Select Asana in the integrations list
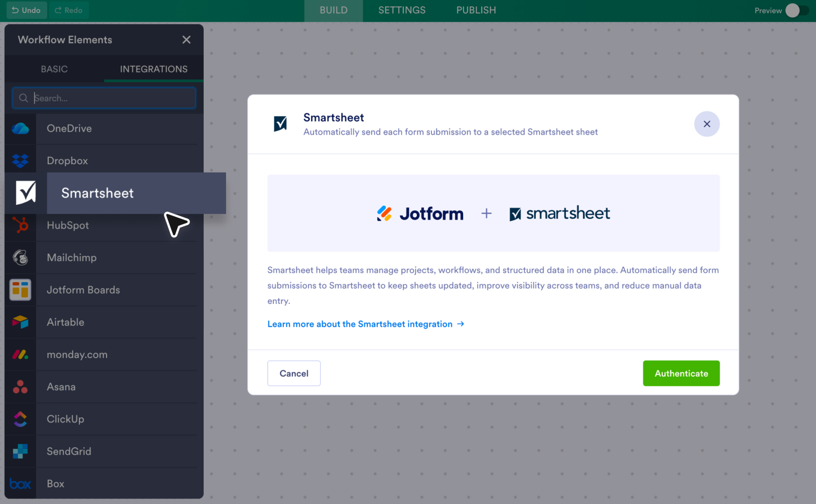This screenshot has height=504, width=816. tap(104, 387)
